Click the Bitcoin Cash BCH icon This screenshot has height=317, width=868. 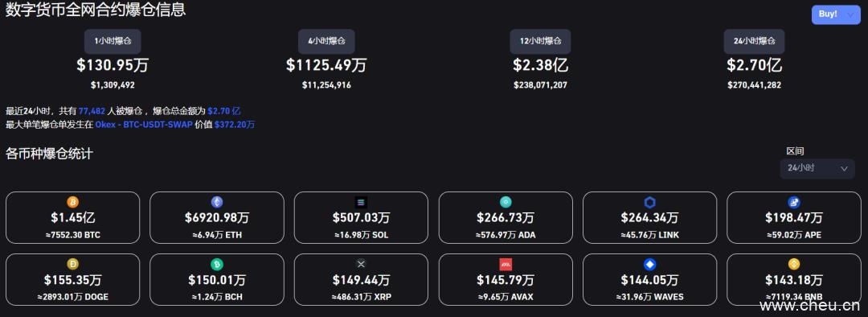(217, 264)
